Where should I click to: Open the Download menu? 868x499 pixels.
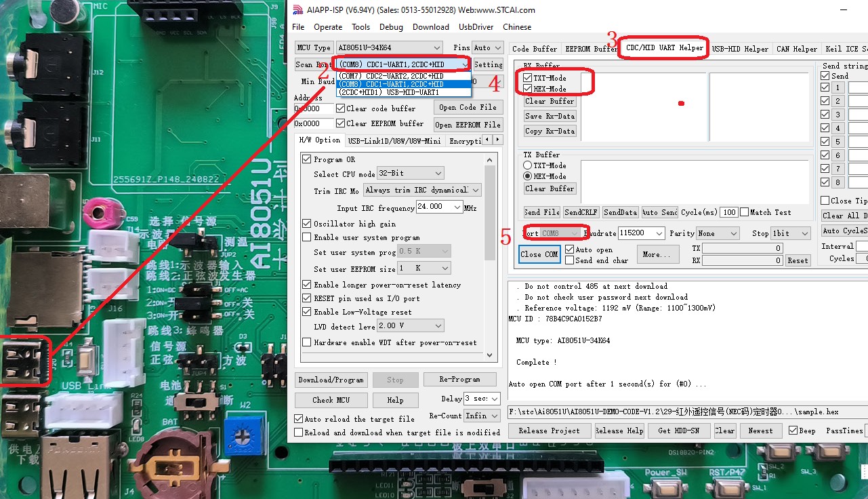click(x=431, y=27)
